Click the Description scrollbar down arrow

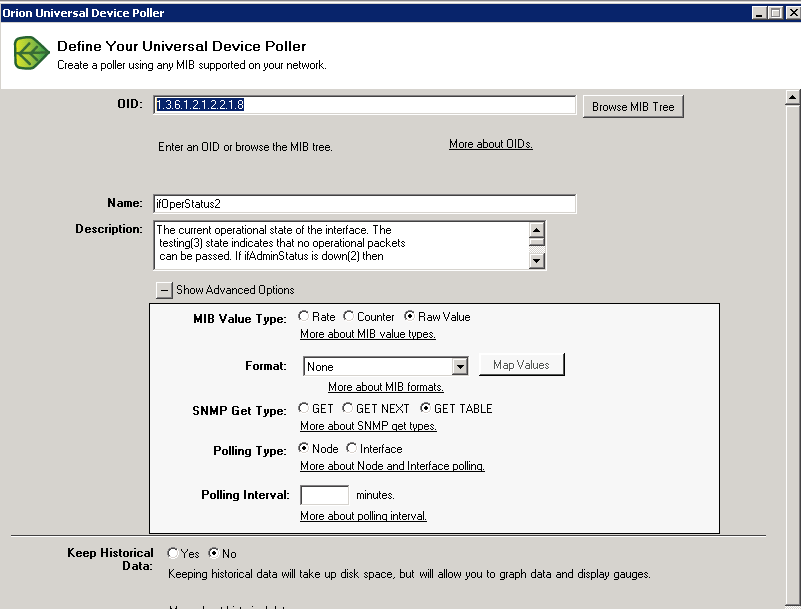click(536, 261)
